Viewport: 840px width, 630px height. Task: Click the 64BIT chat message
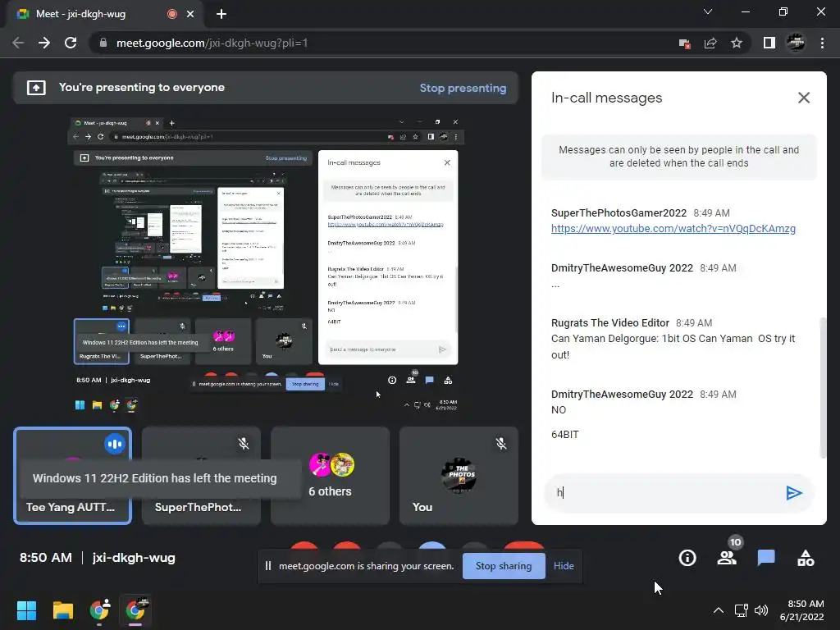pyautogui.click(x=564, y=435)
